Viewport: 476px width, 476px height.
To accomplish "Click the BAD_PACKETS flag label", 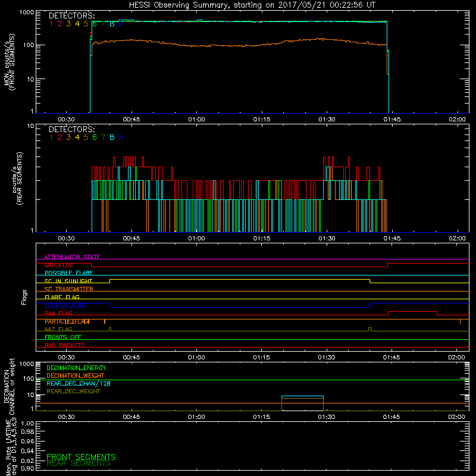I will click(x=65, y=346).
